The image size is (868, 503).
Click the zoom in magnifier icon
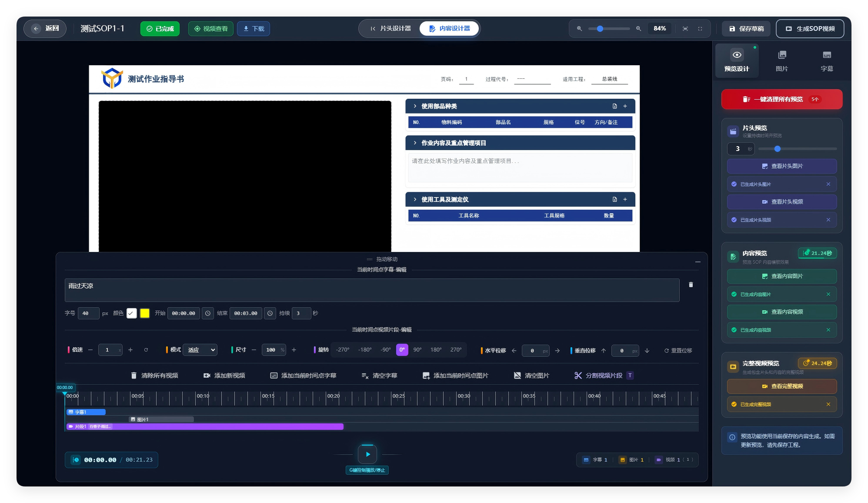(638, 29)
